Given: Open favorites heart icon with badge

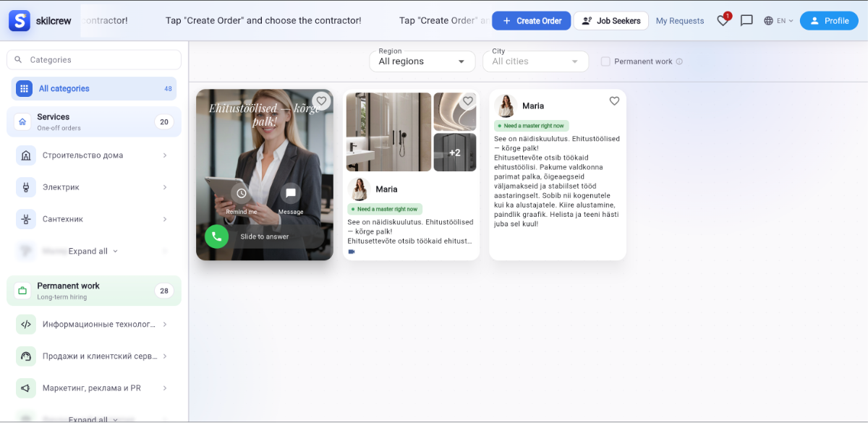Looking at the screenshot, I should (723, 20).
